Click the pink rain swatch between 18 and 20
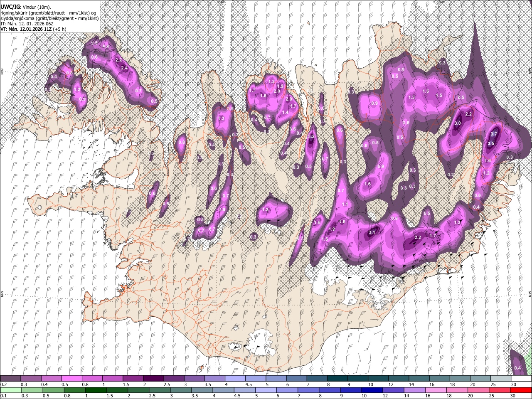Image resolution: width=532 pixels, height=399 pixels. click(x=457, y=390)
